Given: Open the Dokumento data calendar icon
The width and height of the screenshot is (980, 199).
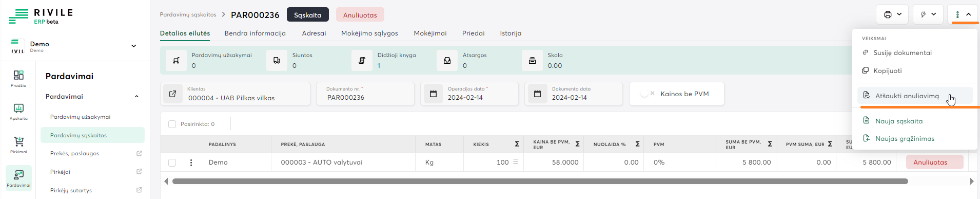Looking at the screenshot, I should (537, 94).
